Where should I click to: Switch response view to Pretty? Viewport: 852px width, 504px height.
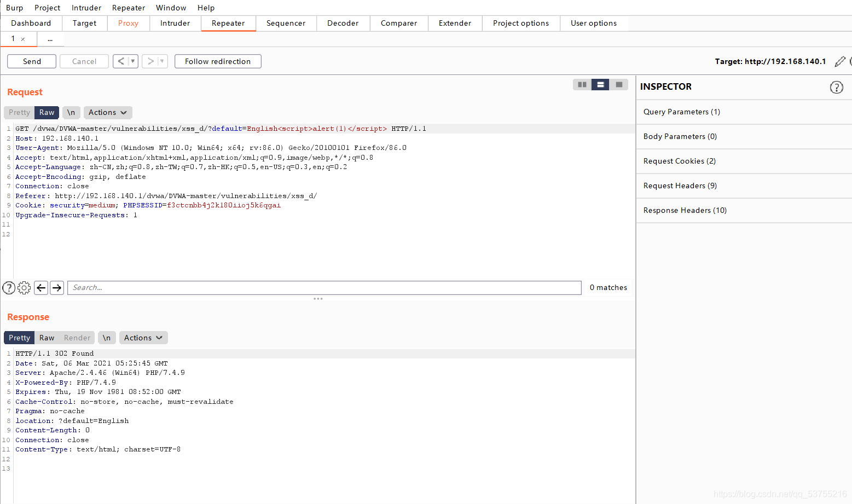(19, 338)
